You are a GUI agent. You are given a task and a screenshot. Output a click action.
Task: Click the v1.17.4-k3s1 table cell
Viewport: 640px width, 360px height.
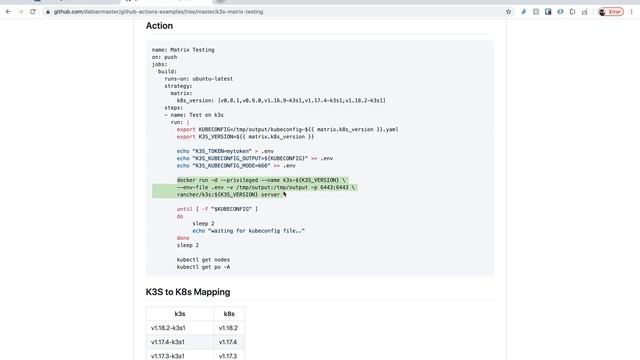[180, 342]
